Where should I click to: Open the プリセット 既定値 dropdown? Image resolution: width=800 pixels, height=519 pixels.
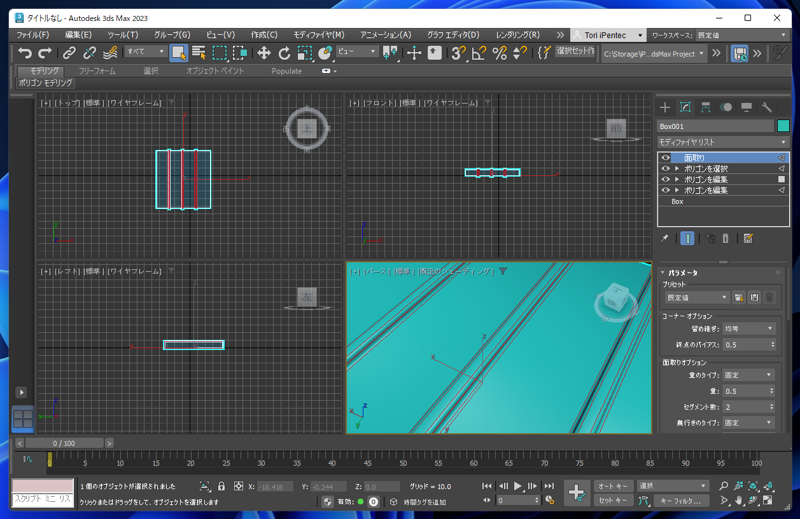pos(696,298)
